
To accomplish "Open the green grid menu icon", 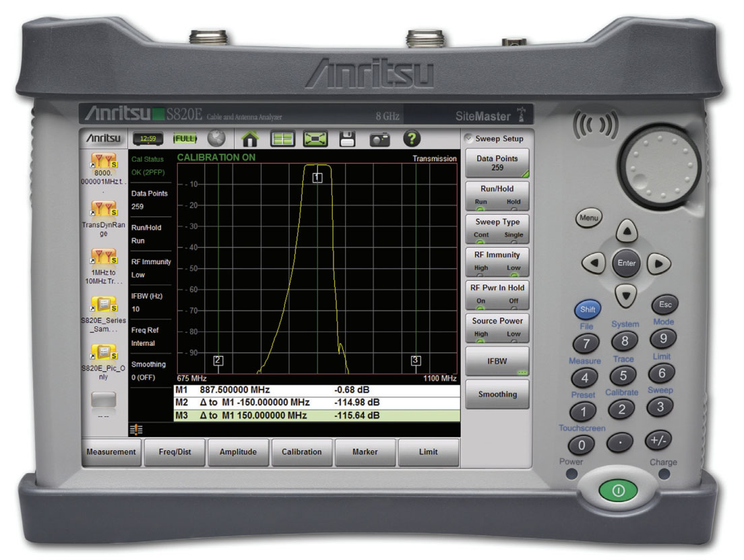I will (x=282, y=139).
